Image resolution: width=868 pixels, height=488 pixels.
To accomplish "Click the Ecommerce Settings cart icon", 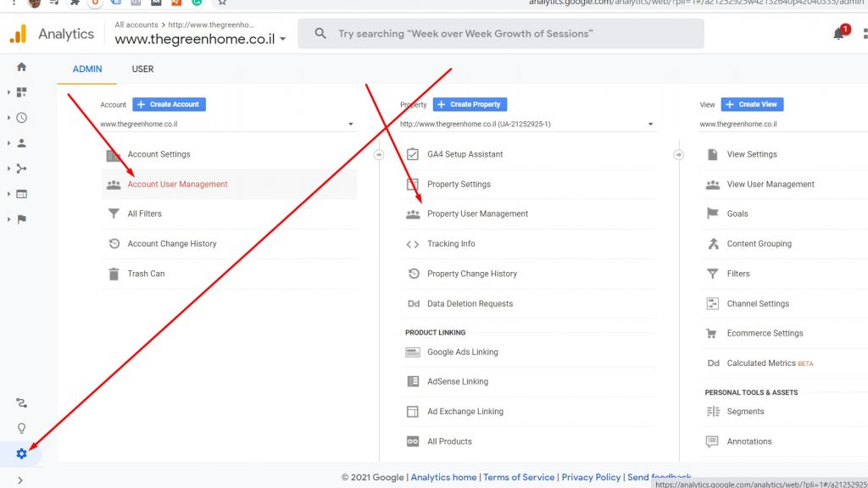I will point(712,333).
